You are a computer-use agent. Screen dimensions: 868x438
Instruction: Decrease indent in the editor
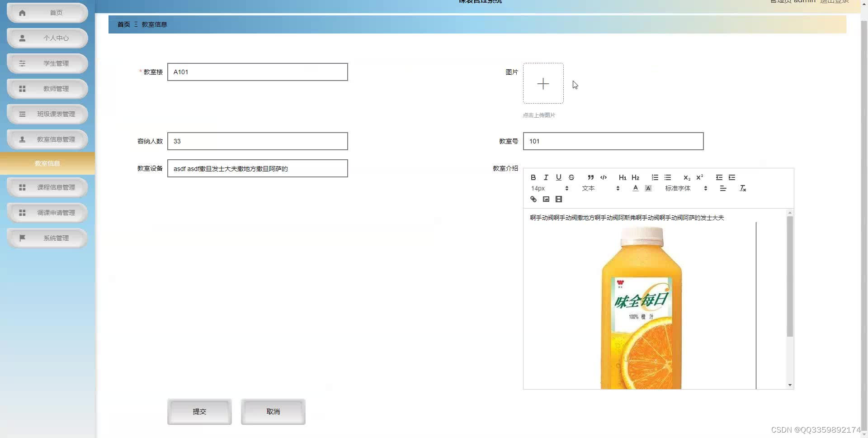pos(719,177)
